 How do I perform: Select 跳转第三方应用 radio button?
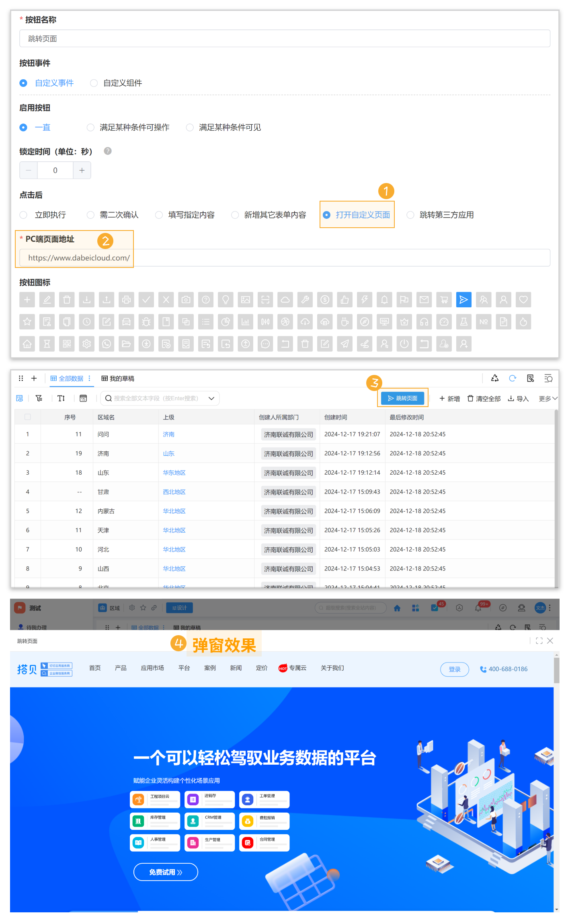click(410, 215)
